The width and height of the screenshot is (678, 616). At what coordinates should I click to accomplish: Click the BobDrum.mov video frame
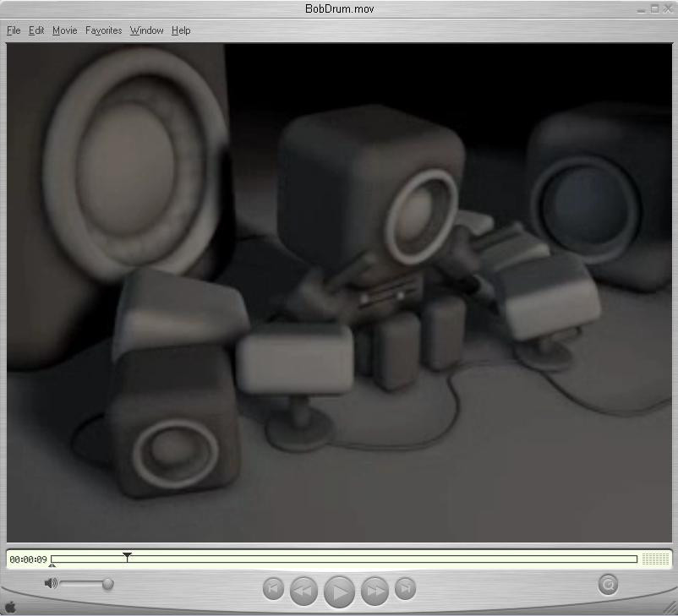point(340,292)
